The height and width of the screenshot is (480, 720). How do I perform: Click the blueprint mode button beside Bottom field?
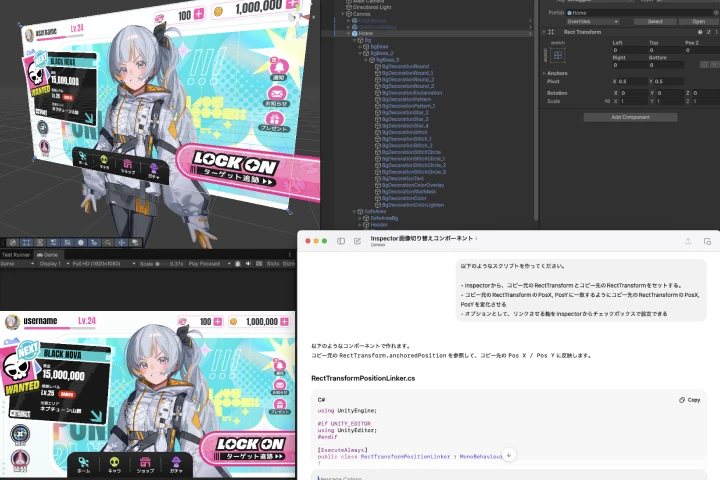(704, 65)
